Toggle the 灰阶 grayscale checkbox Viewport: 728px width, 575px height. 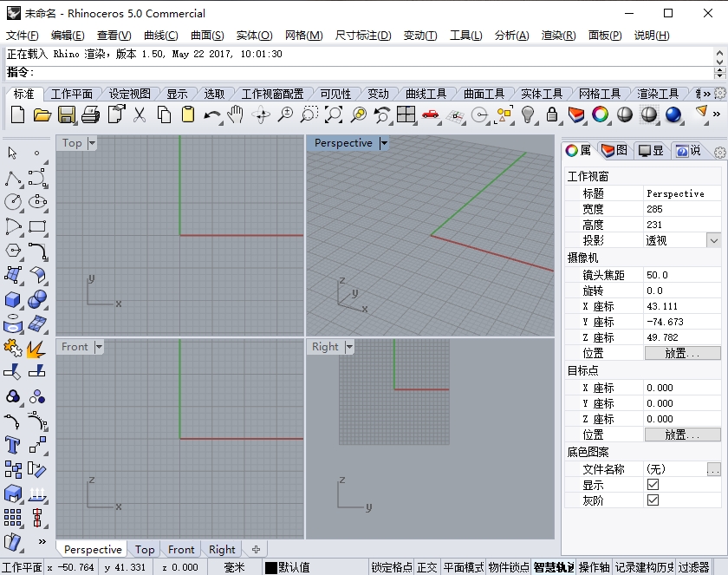coord(653,500)
